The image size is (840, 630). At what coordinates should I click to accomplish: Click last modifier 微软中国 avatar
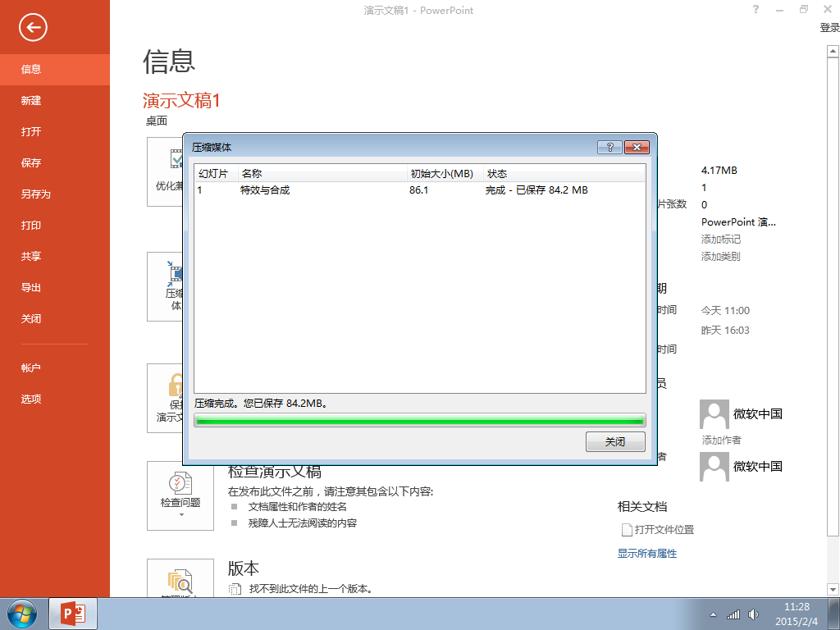point(714,467)
